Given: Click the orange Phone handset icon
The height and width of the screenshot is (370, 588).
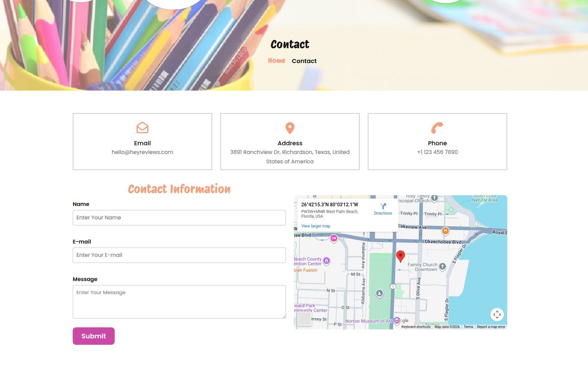Looking at the screenshot, I should click(x=437, y=128).
